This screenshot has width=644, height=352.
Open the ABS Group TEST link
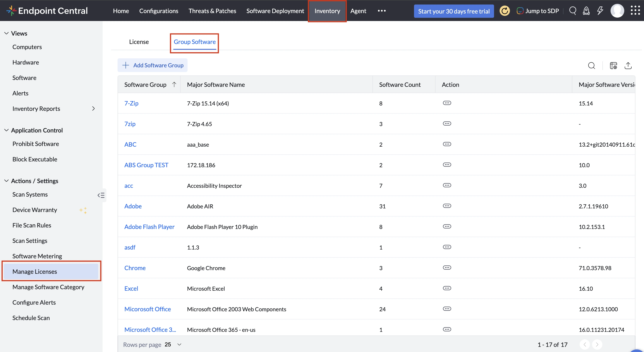coord(146,165)
